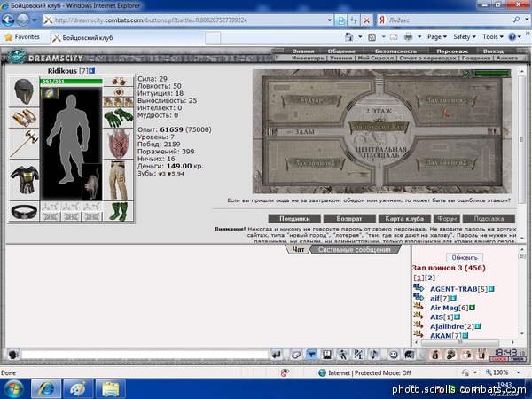
Task: Click the running figure chat toolbar icon
Action: pos(342,355)
